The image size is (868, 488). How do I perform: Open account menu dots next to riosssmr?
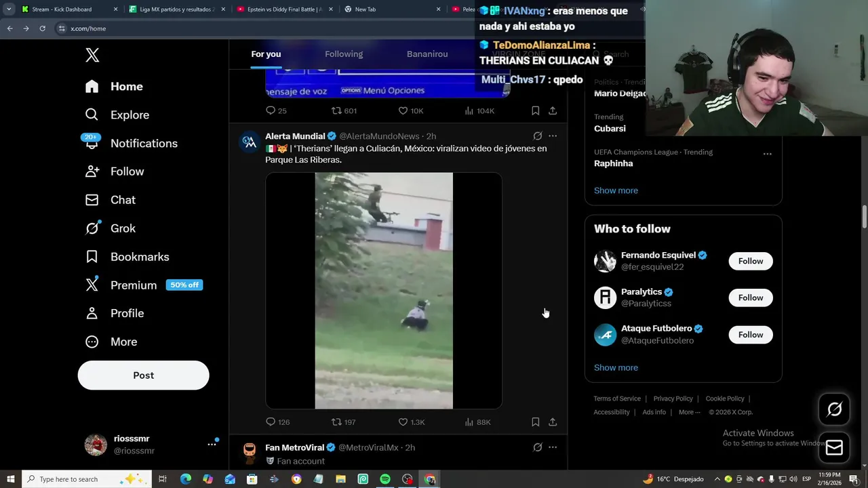[212, 445]
